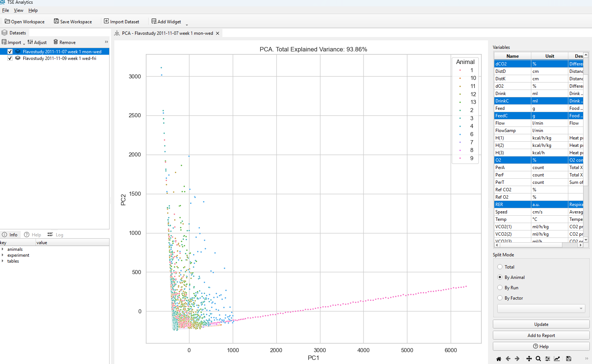Select Total split mode

[x=500, y=267]
